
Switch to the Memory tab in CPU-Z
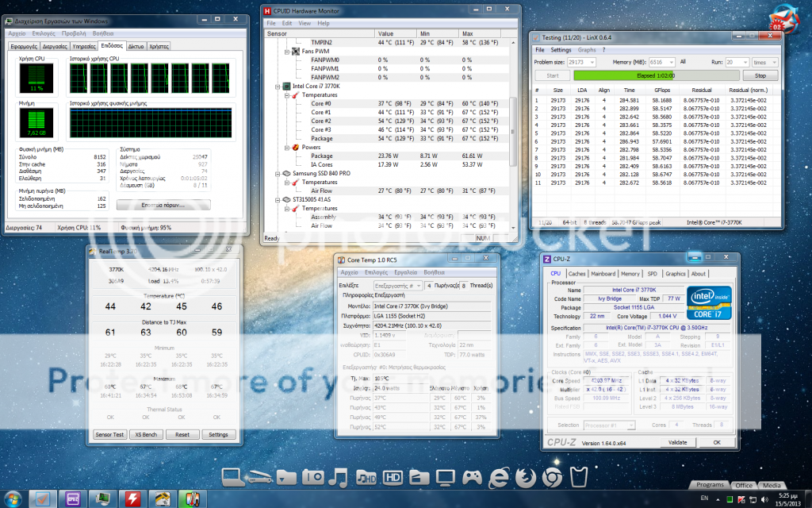(x=630, y=273)
